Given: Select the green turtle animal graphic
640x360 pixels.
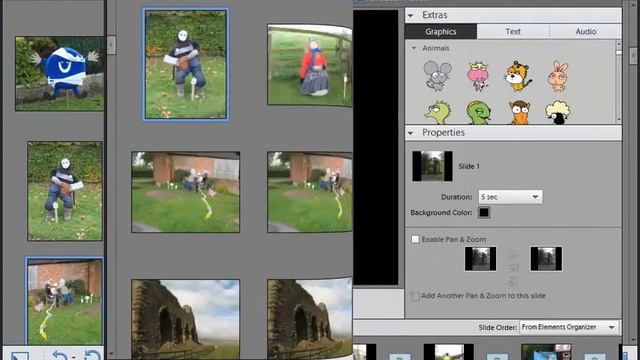Looking at the screenshot, I should (x=478, y=113).
